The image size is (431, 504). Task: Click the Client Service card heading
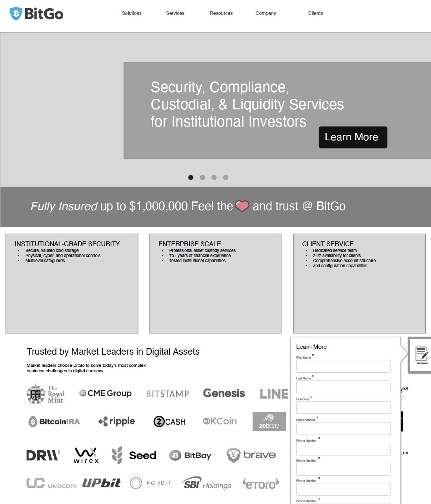pos(328,244)
